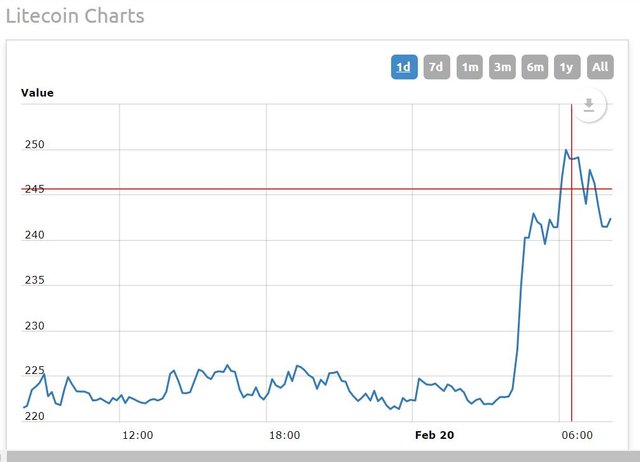Click the 235 value axis label
Image resolution: width=640 pixels, height=462 pixels.
point(34,282)
